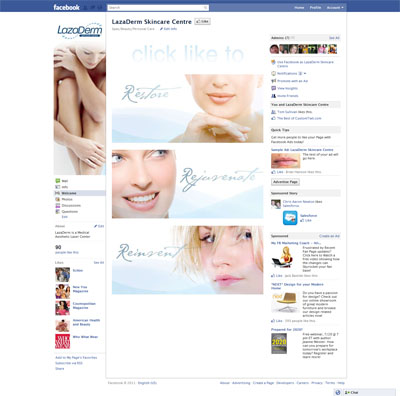Click Invite Friends link
Screen dimensions: 400x396
pos(288,96)
